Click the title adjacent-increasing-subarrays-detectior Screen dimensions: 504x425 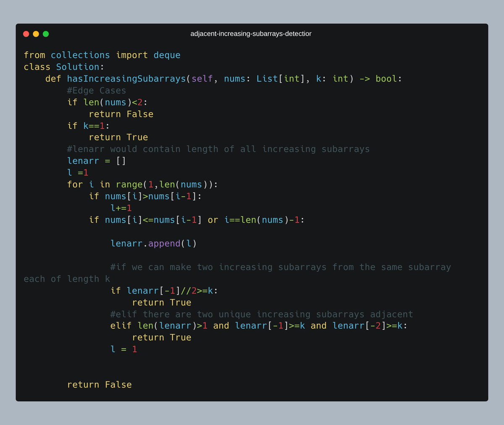(x=251, y=34)
